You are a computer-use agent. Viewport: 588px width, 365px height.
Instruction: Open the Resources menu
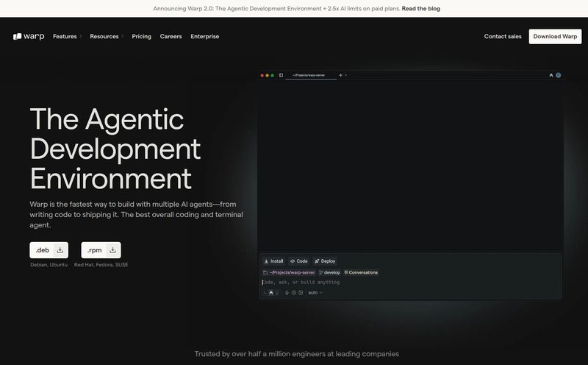[x=106, y=36]
